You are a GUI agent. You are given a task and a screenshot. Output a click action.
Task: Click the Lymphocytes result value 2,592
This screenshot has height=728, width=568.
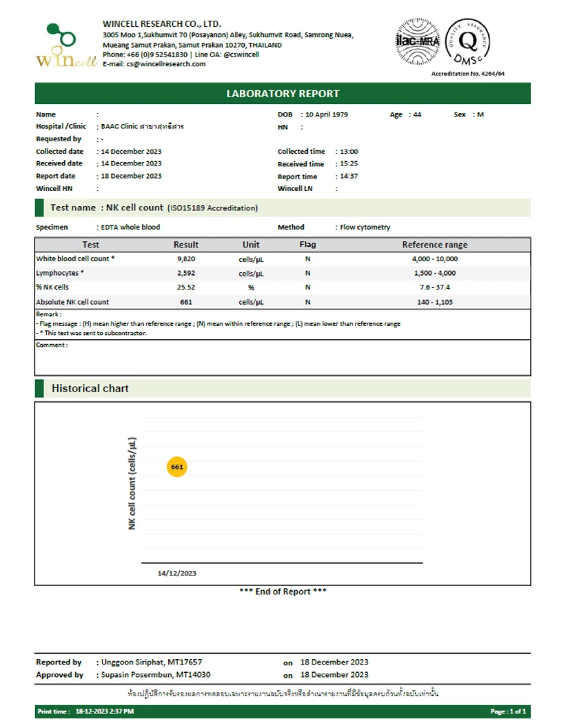pos(185,274)
